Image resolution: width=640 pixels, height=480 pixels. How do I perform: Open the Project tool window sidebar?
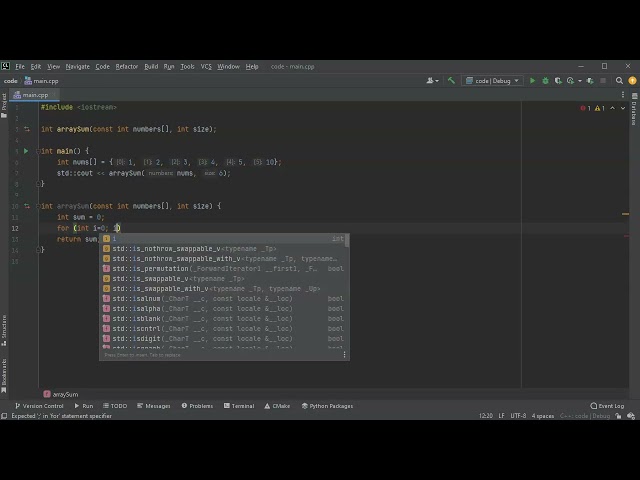pyautogui.click(x=4, y=105)
